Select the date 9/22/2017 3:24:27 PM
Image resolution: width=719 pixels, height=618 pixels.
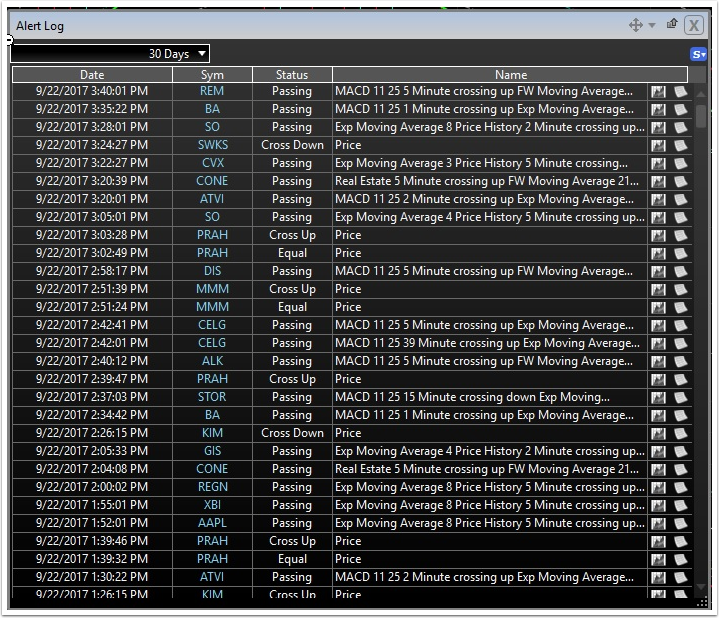pos(92,145)
